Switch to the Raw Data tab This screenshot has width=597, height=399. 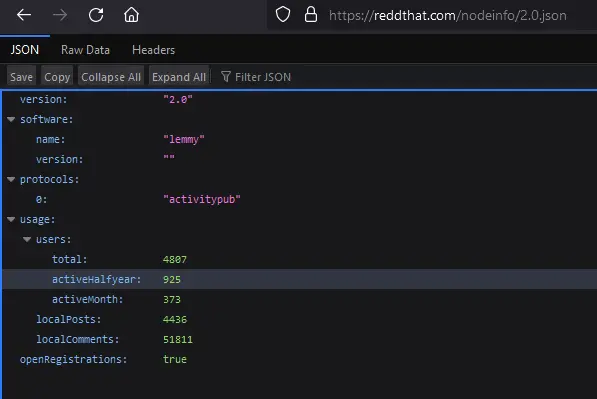coord(85,50)
